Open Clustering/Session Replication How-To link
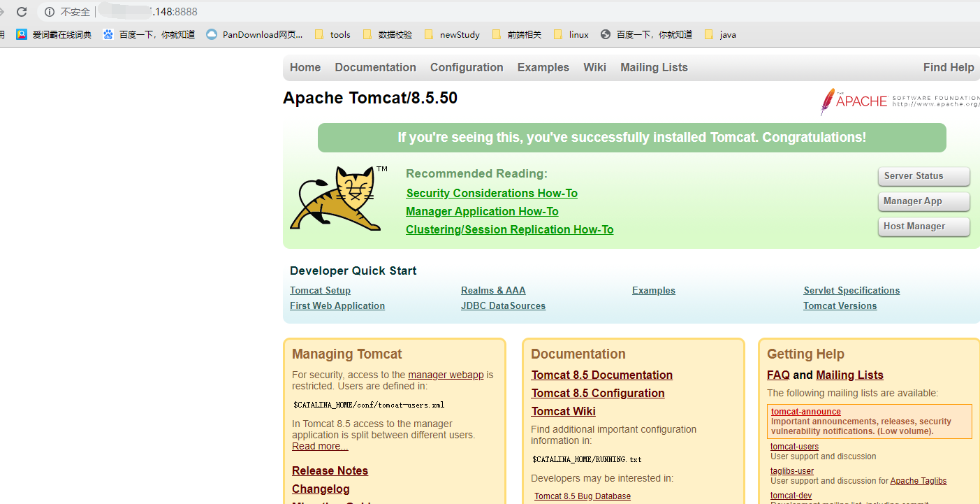This screenshot has height=504, width=980. 510,230
